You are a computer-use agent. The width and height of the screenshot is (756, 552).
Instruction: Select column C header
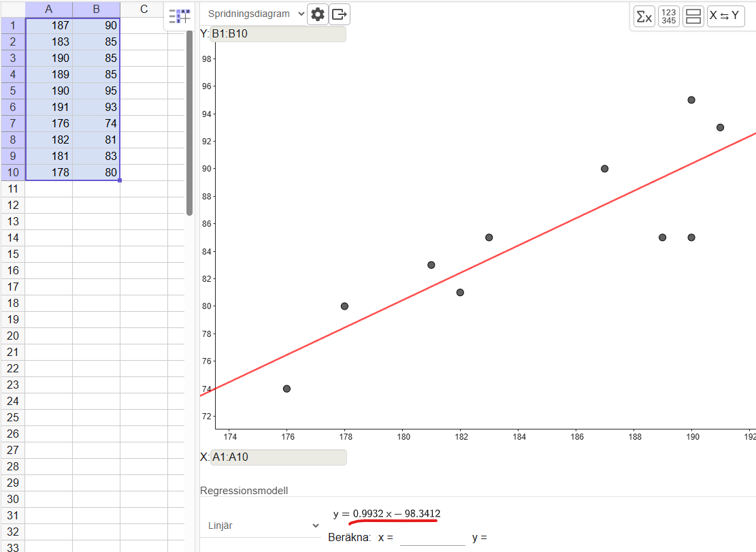pos(144,9)
